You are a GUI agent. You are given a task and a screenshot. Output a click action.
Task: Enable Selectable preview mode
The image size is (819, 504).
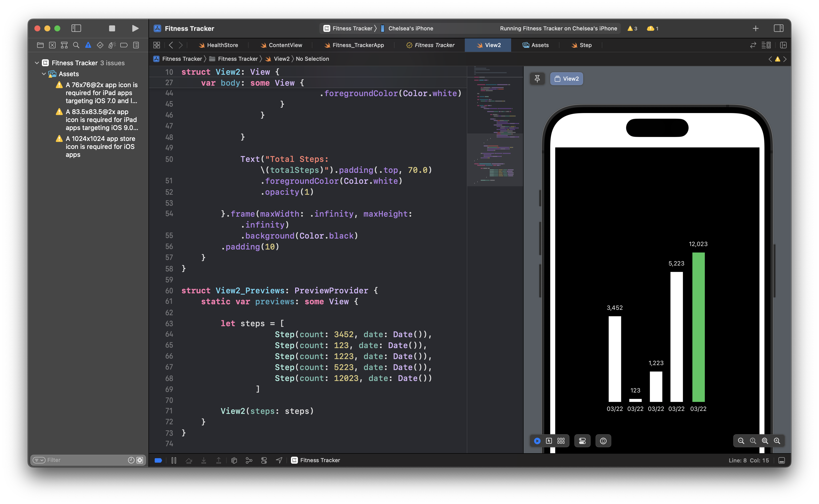549,441
